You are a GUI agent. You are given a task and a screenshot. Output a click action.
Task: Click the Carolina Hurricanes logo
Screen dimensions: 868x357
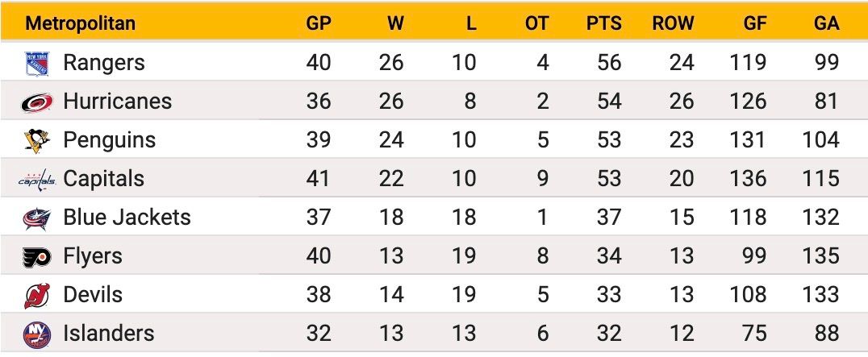coord(37,102)
